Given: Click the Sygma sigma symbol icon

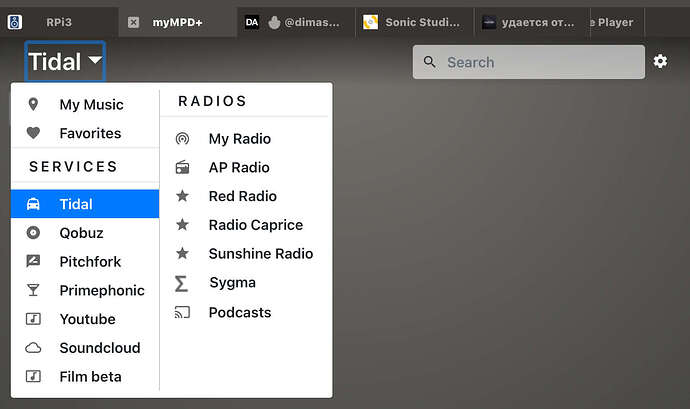Looking at the screenshot, I should click(181, 284).
